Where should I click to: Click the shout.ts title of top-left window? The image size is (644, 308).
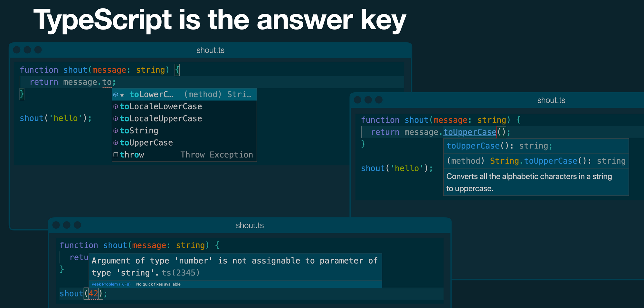pos(210,50)
